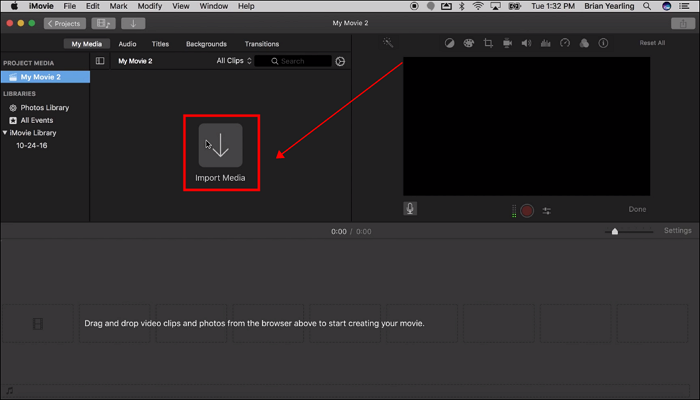Open voiceover options next to record button
This screenshot has height=400, width=700.
coord(547,211)
